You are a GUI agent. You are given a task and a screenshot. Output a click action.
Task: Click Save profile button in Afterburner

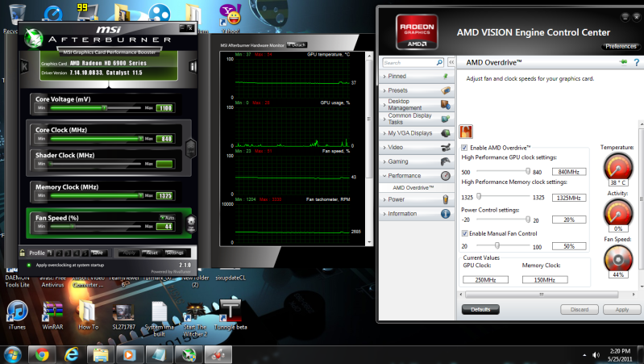tap(98, 253)
